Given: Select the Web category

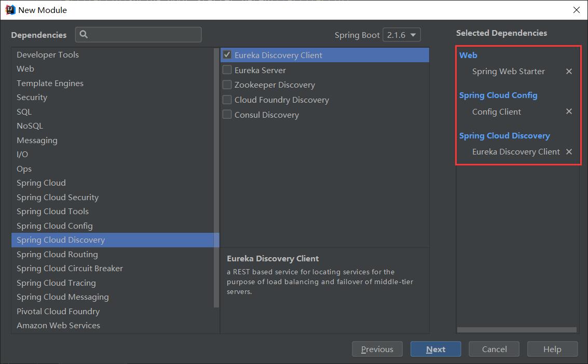Looking at the screenshot, I should (113, 69).
